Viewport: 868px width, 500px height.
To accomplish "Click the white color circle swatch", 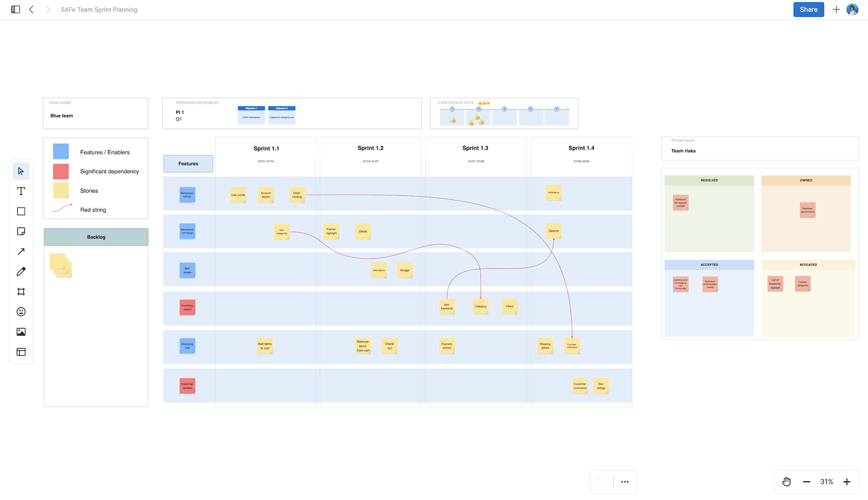I will [602, 482].
